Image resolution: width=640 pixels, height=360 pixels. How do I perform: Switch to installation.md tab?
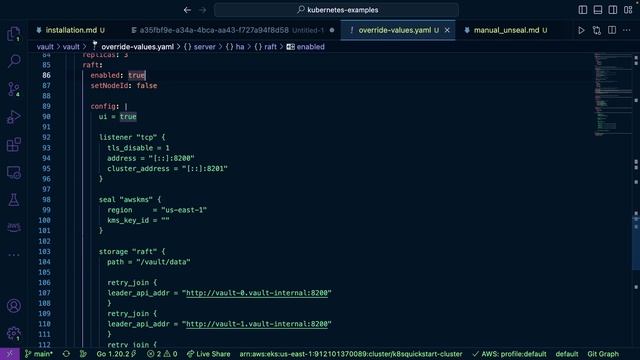pos(71,30)
